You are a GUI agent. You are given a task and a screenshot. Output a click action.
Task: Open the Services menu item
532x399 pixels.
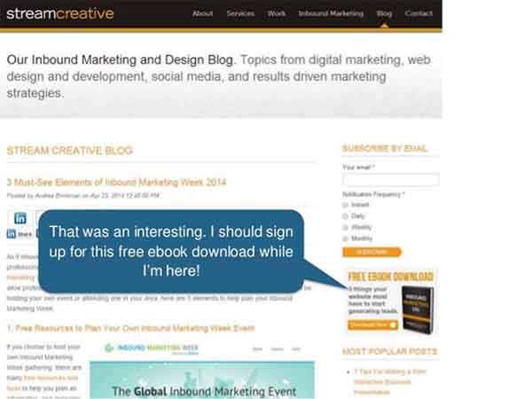240,13
